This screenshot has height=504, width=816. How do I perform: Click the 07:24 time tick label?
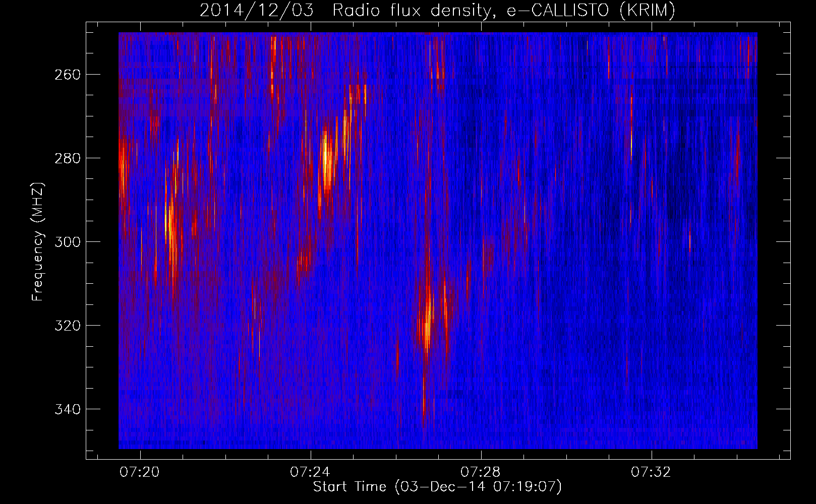pyautogui.click(x=310, y=472)
